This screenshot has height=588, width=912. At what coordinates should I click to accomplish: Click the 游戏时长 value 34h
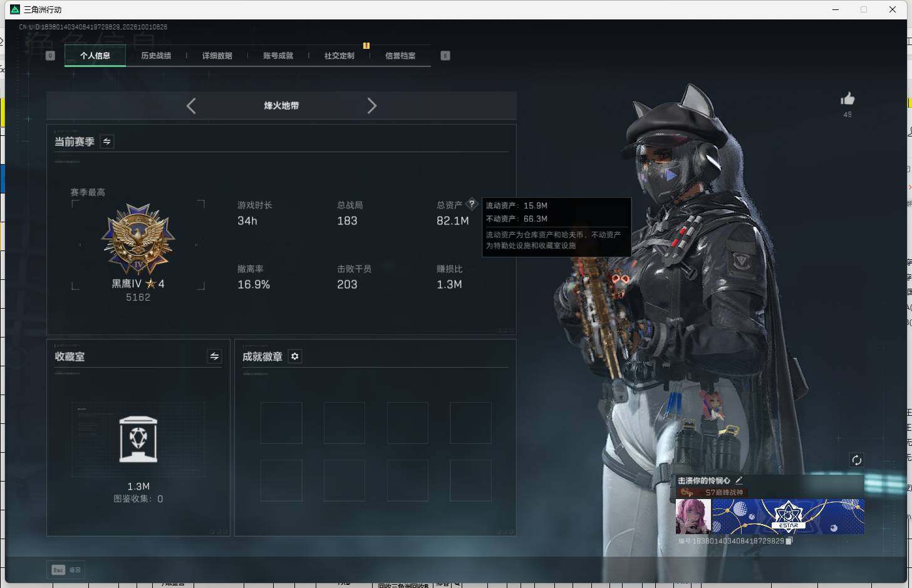pyautogui.click(x=247, y=221)
